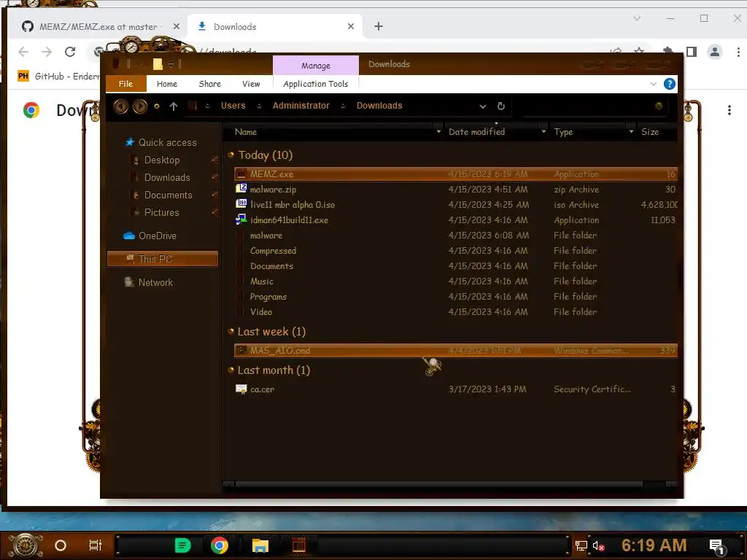
Task: Open Chrome three-dot main menu
Action: click(x=738, y=52)
